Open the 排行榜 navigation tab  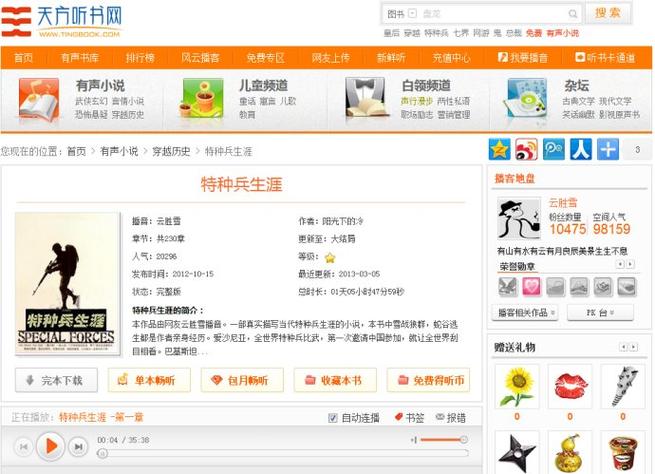tap(140, 58)
